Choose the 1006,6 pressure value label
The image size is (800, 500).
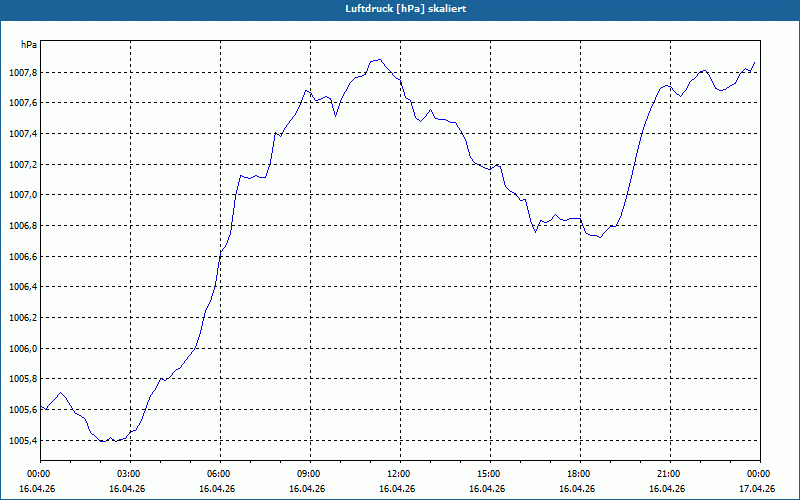[23, 257]
